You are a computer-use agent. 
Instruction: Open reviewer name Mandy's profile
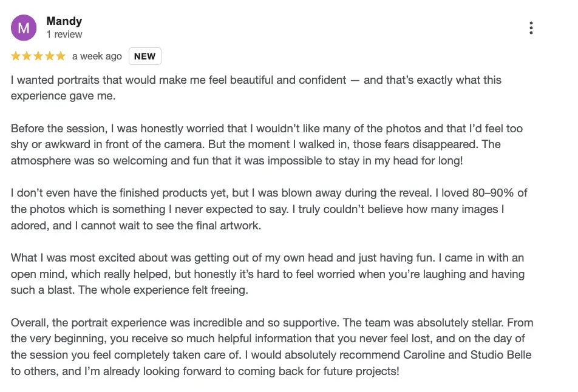[x=64, y=21]
